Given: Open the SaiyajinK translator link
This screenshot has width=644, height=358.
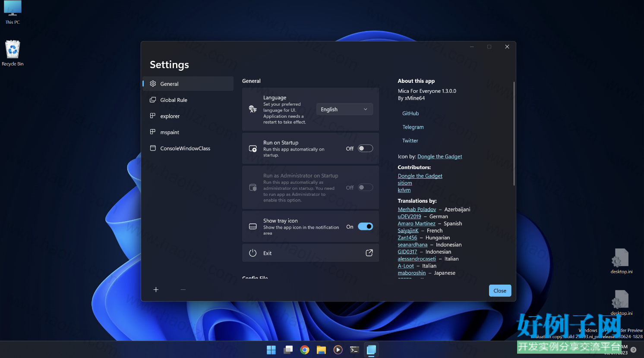Looking at the screenshot, I should point(408,231).
